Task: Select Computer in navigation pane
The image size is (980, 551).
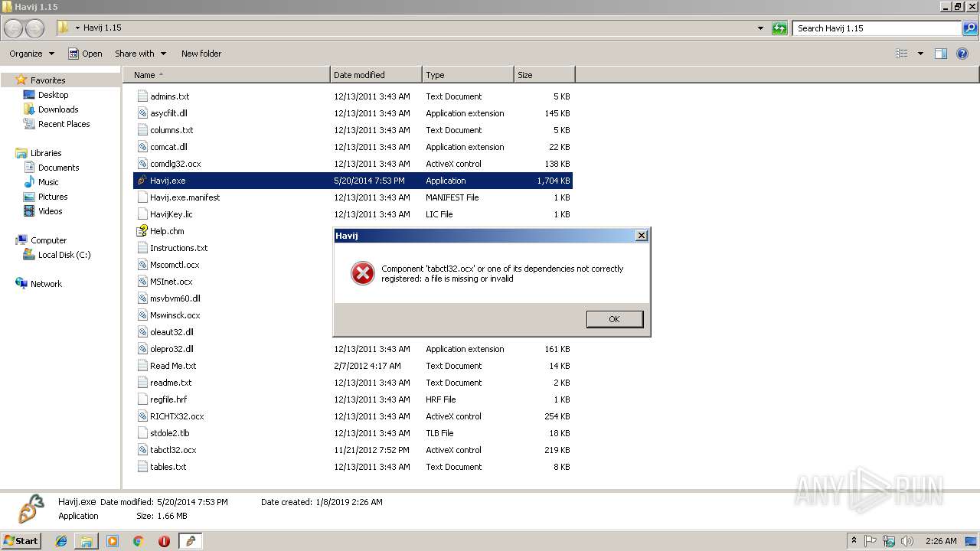Action: click(x=48, y=240)
